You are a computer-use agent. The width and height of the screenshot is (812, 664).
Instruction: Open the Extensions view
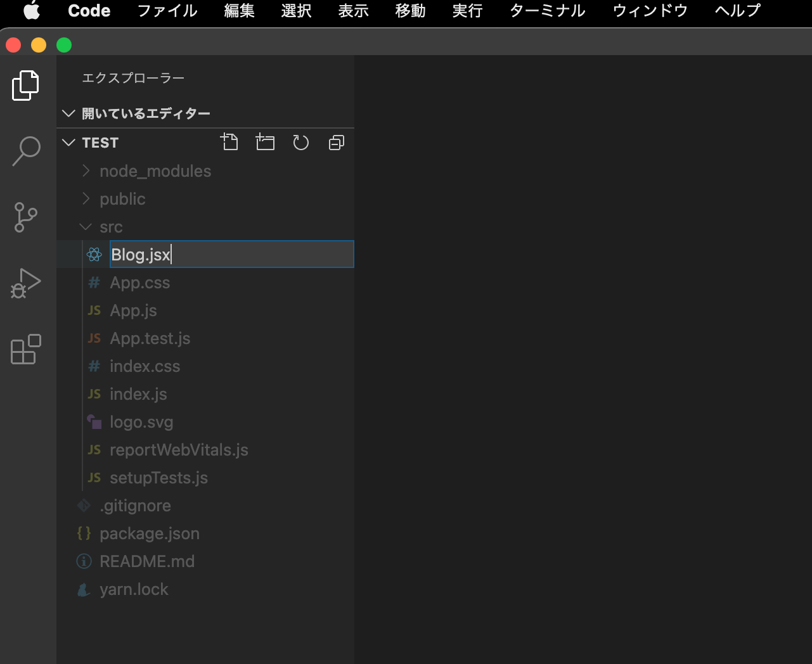(x=26, y=349)
